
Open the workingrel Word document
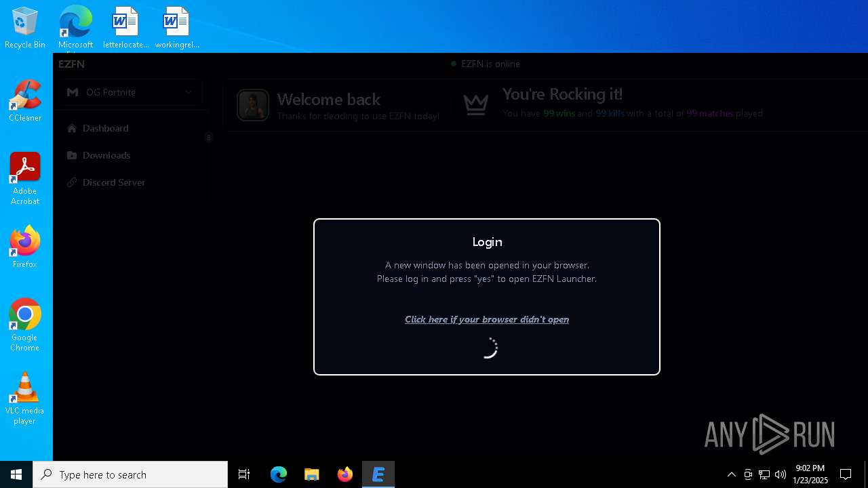click(176, 28)
